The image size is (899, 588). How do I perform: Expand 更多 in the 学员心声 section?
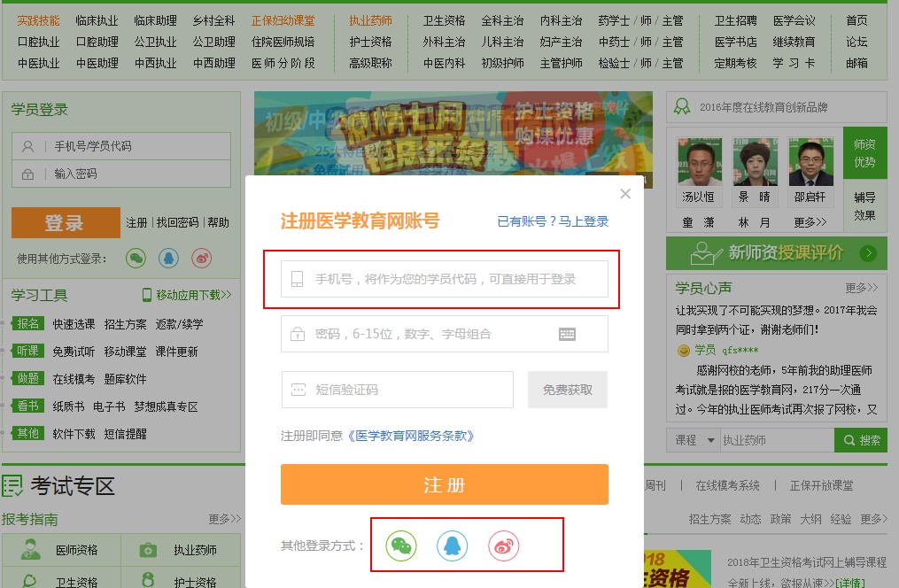coord(861,288)
